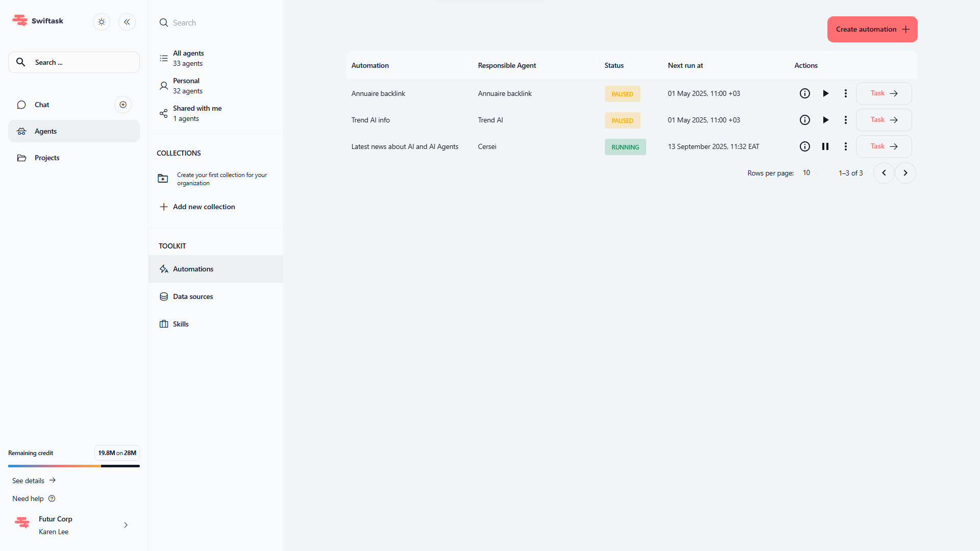This screenshot has width=980, height=551.
Task: Click the info icon for Cersei automation
Action: point(804,146)
